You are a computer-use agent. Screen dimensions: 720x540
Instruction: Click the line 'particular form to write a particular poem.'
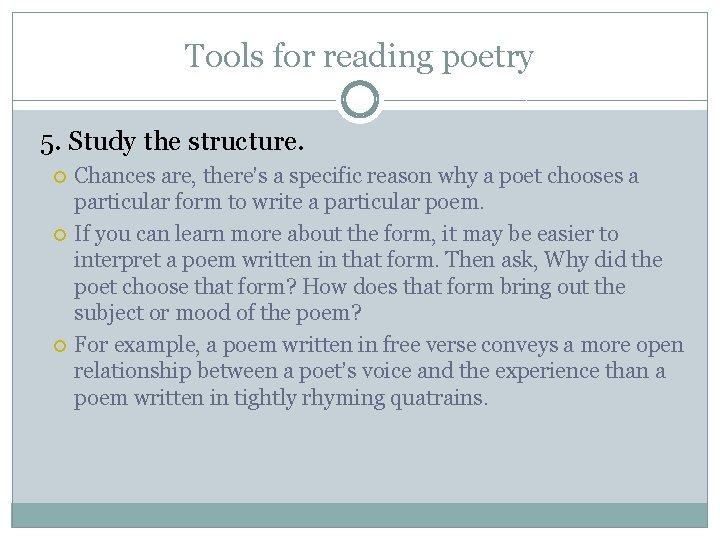(x=279, y=202)
